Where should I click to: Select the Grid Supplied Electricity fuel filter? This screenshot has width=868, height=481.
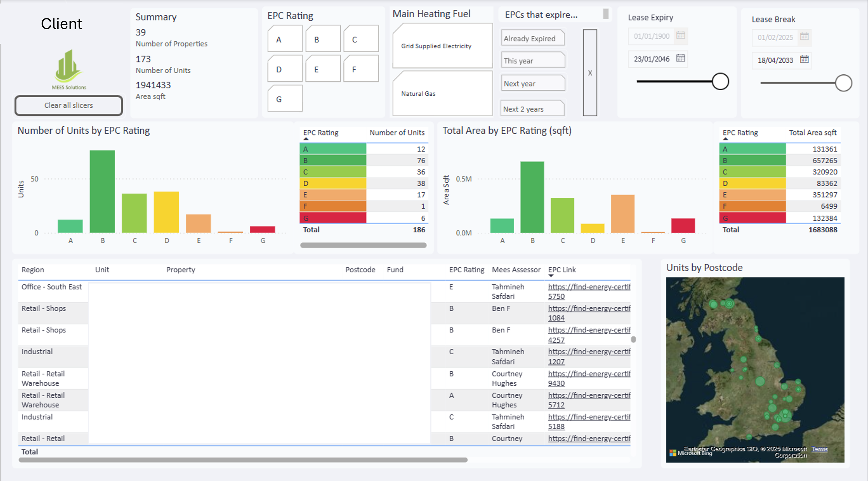(x=442, y=45)
